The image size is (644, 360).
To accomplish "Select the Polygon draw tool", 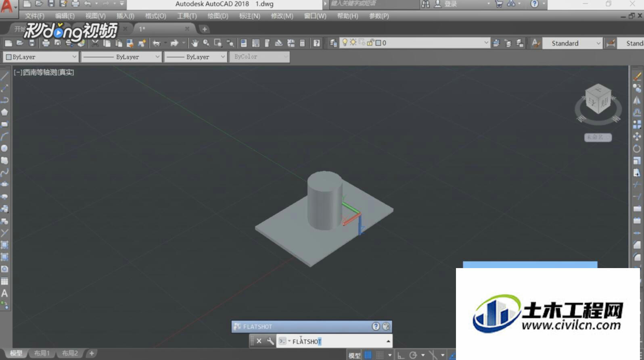I will coord(5,112).
